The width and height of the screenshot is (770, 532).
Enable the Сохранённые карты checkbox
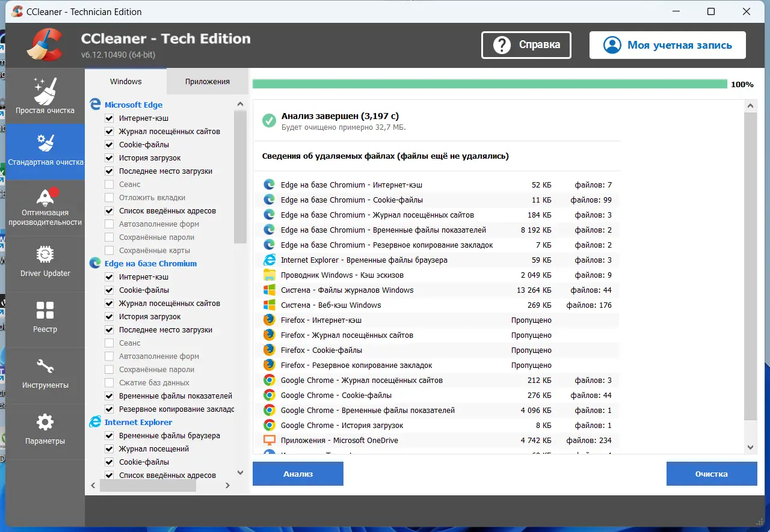[109, 251]
